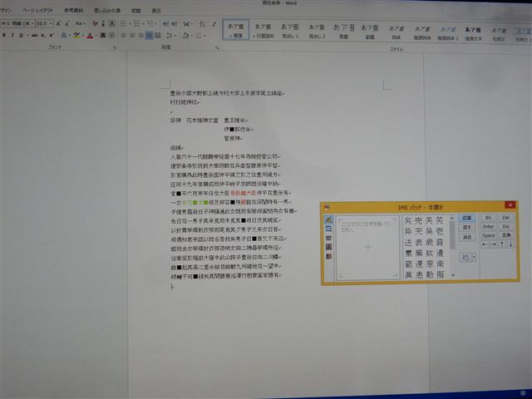The height and width of the screenshot is (399, 532).
Task: Toggle Superscript formatting
Action: (52, 35)
